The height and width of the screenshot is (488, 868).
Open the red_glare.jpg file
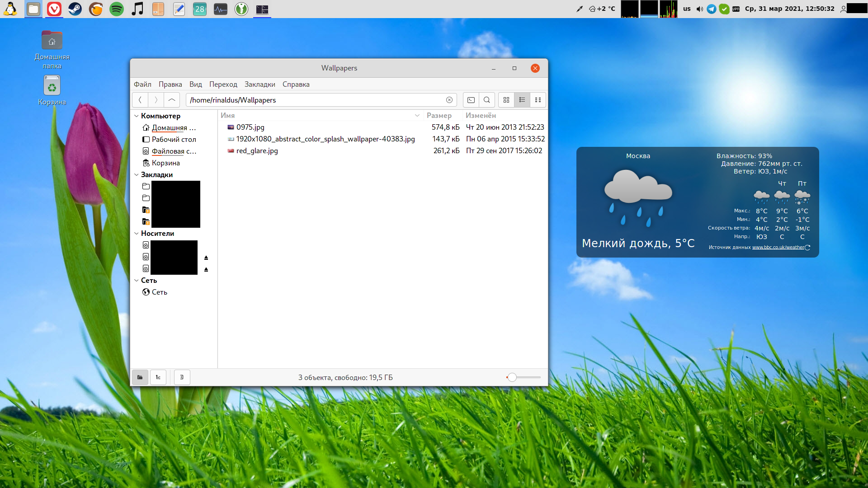257,150
